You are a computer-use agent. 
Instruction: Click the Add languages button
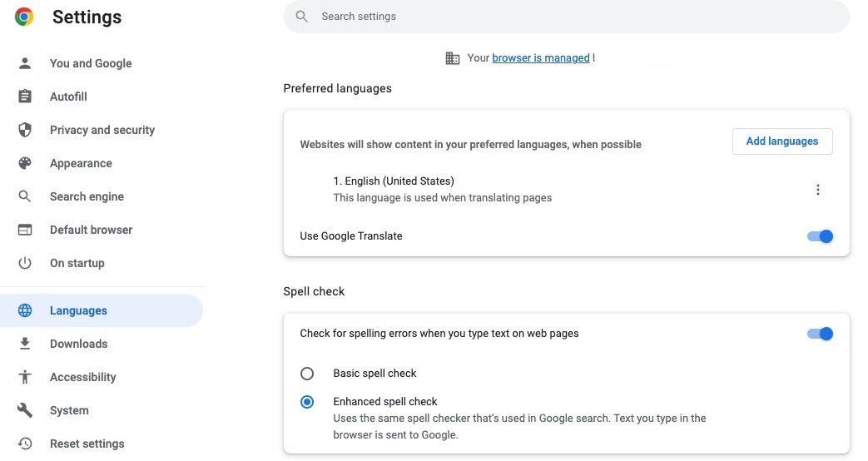(x=781, y=141)
